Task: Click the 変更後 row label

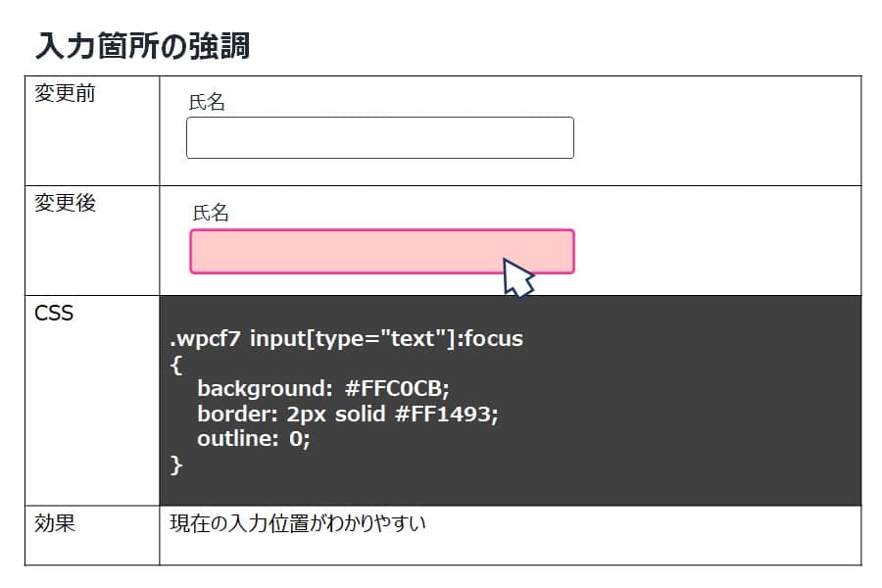Action: 65,203
